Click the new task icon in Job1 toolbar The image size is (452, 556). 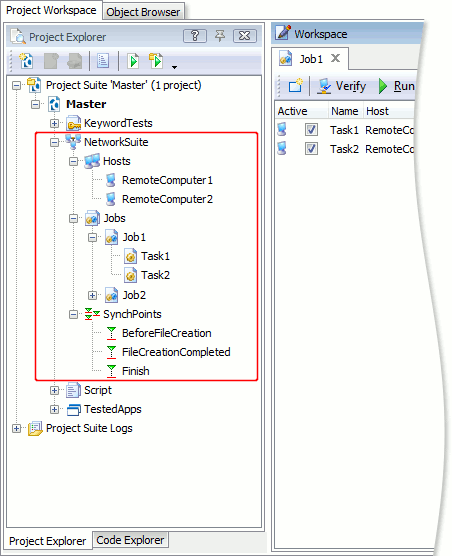[295, 86]
